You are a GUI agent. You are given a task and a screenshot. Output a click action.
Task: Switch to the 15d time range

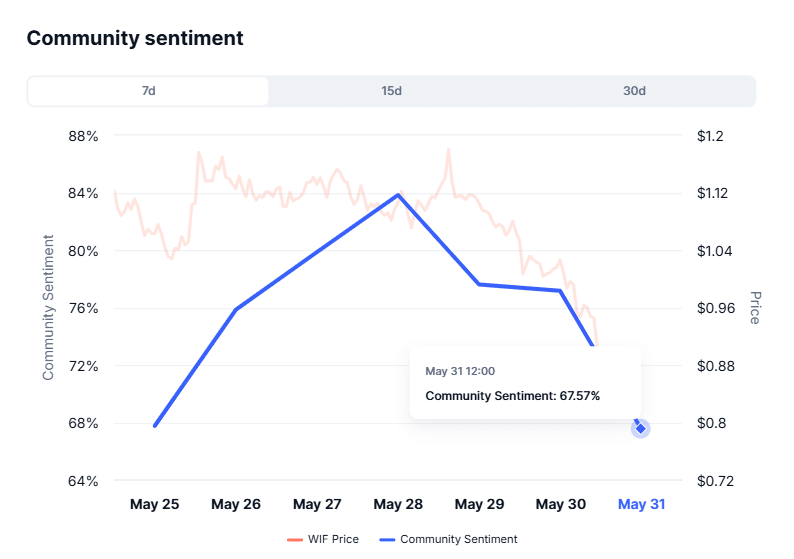click(x=391, y=91)
